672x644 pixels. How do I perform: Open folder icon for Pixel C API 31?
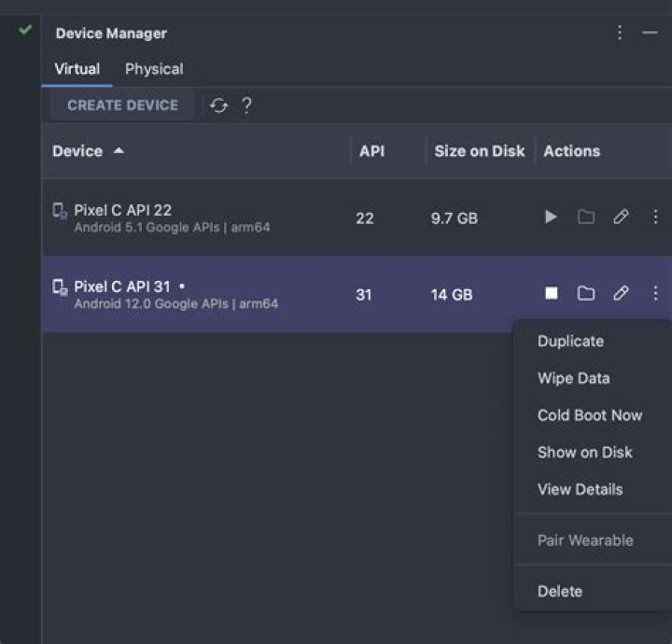(x=586, y=293)
